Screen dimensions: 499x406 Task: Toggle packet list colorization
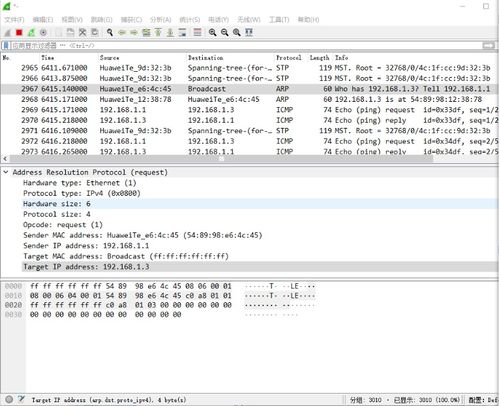197,32
